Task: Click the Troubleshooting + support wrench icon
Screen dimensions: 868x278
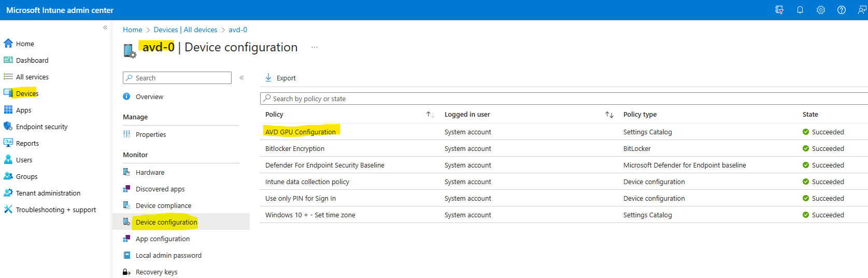Action: (8, 210)
